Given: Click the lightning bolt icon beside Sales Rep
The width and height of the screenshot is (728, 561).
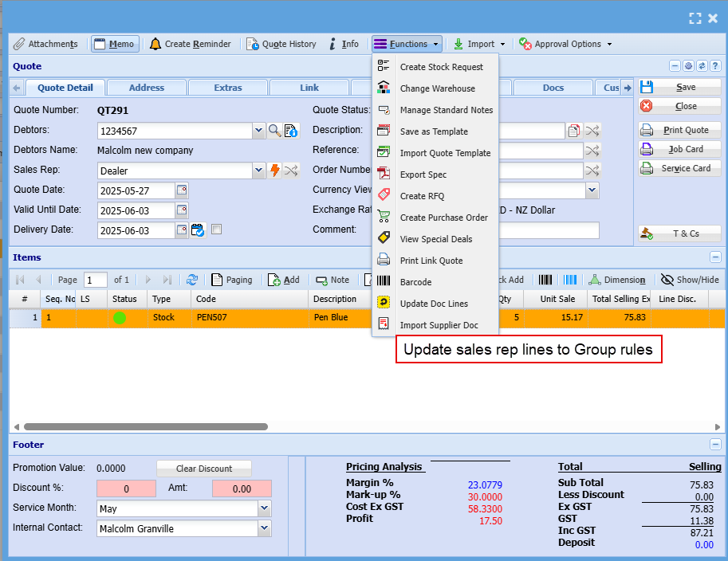Looking at the screenshot, I should tap(275, 171).
